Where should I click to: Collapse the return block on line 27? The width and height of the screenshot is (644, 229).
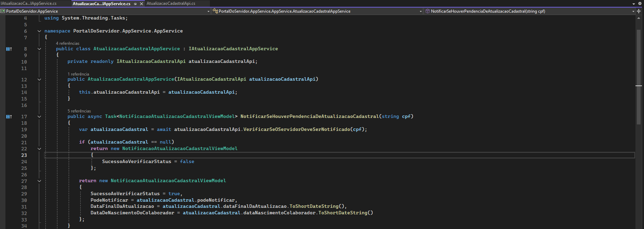pyautogui.click(x=39, y=181)
